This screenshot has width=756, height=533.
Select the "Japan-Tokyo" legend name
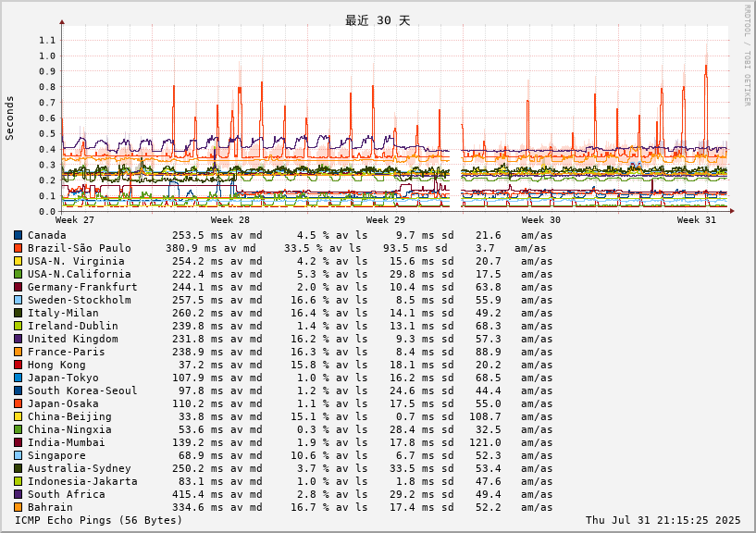63,378
